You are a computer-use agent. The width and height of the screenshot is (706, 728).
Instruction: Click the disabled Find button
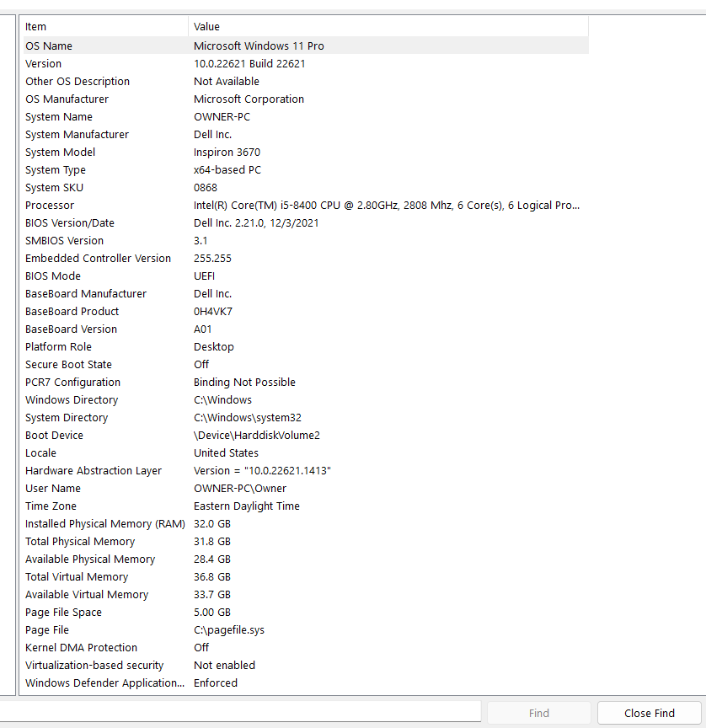(538, 713)
